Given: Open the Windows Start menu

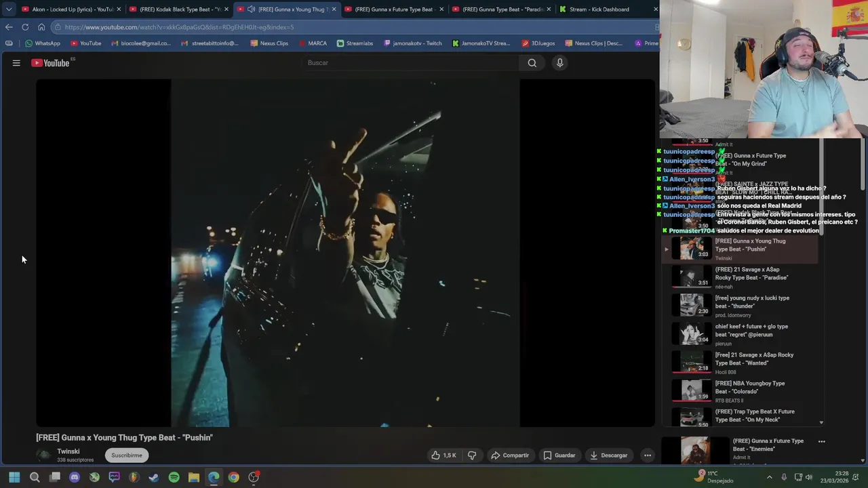Looking at the screenshot, I should (14, 477).
